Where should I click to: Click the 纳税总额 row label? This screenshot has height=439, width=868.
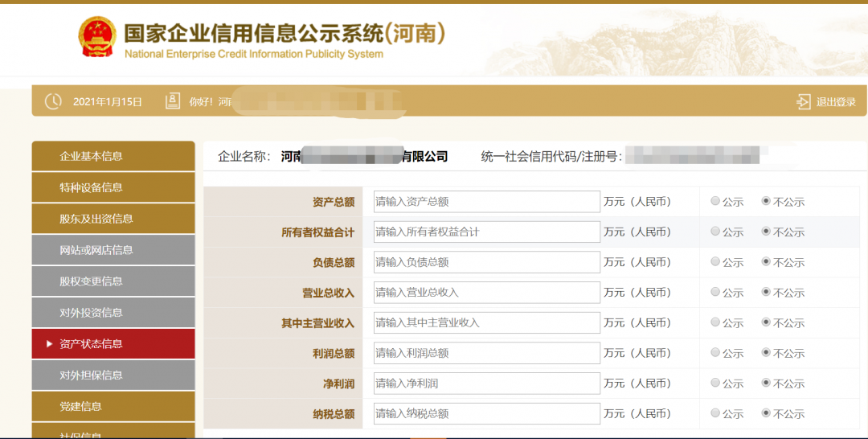click(x=334, y=414)
